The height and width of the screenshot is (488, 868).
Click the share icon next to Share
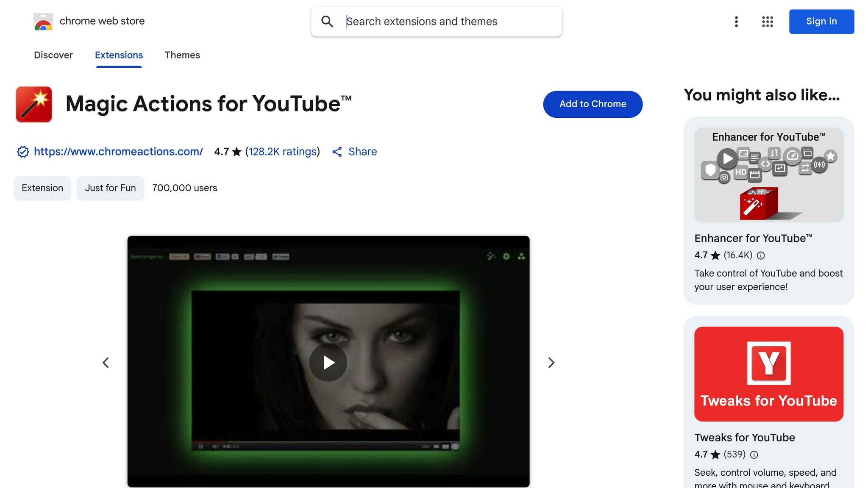pyautogui.click(x=337, y=152)
